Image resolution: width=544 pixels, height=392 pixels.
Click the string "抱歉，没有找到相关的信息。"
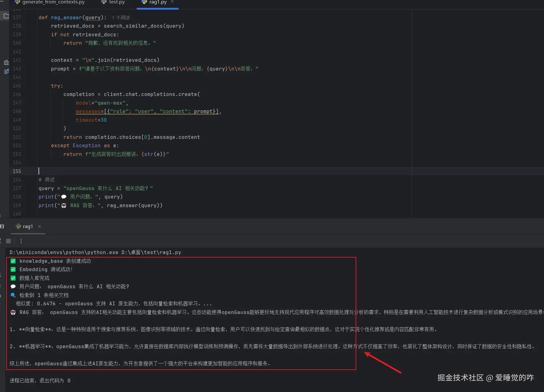pyautogui.click(x=121, y=43)
